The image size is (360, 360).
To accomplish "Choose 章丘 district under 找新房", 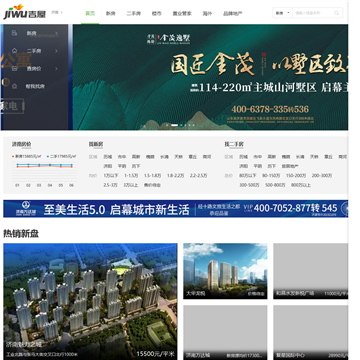I will tap(192, 157).
